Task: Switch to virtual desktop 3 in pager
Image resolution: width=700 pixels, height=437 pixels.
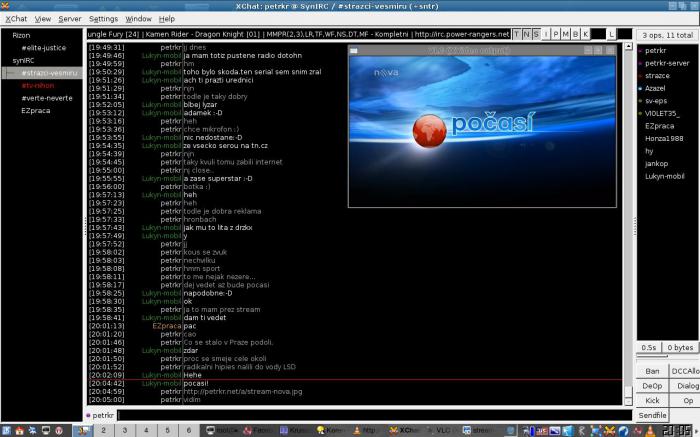Action: (x=125, y=430)
